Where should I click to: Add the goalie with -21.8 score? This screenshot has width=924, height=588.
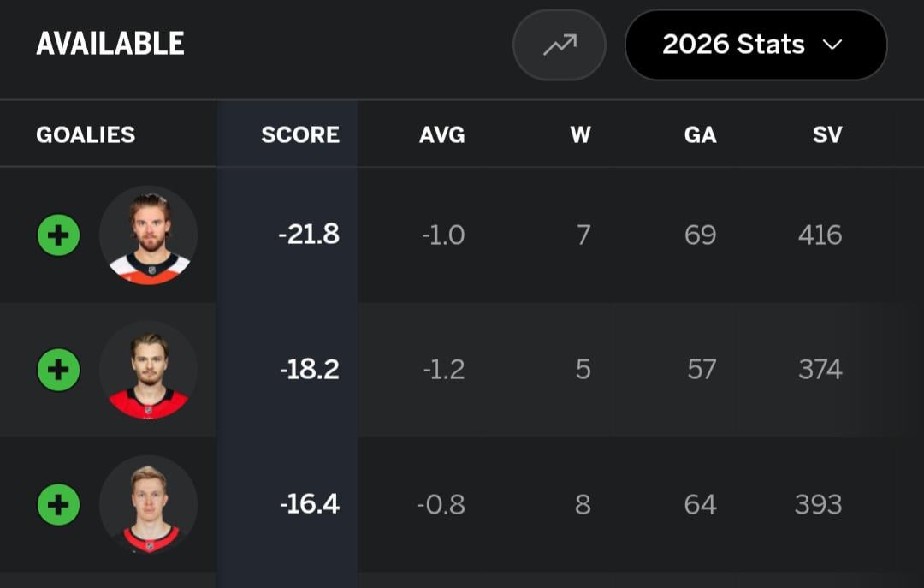tap(58, 235)
